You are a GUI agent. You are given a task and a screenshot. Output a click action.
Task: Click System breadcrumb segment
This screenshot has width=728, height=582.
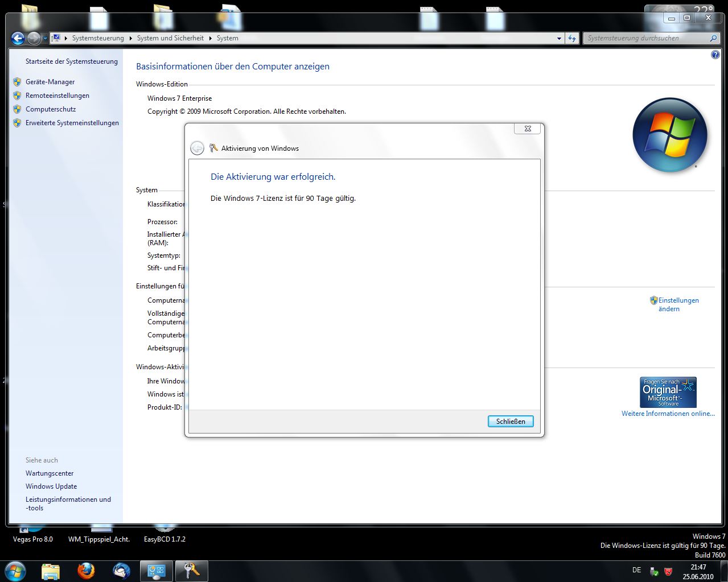tap(228, 38)
